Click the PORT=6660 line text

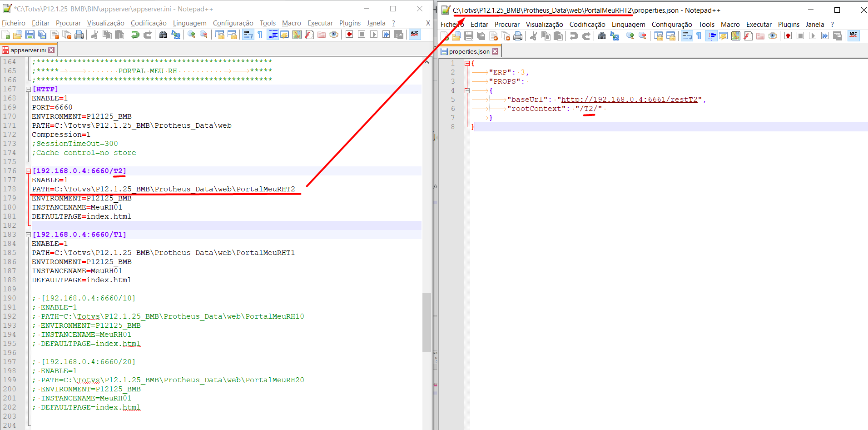52,107
